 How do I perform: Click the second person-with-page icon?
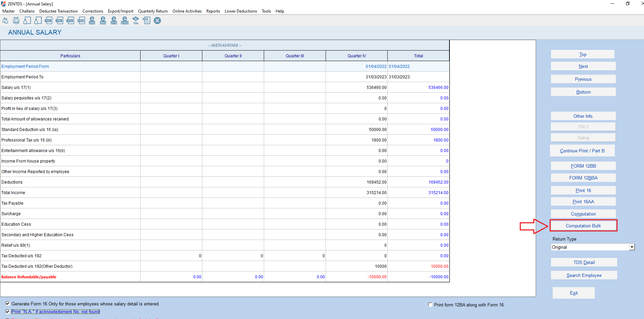tap(38, 21)
